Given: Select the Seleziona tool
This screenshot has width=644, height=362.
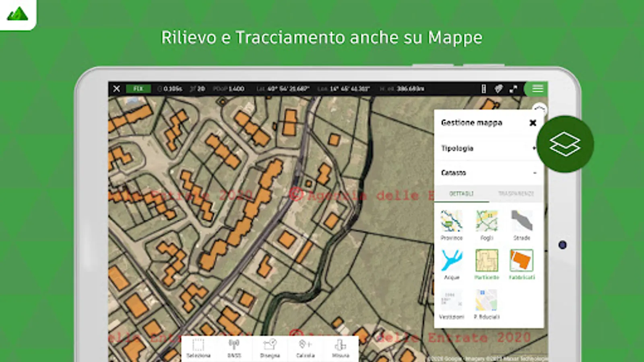Looking at the screenshot, I should coord(198,348).
